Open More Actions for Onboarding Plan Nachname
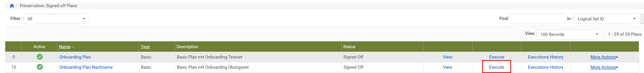 coord(604,67)
